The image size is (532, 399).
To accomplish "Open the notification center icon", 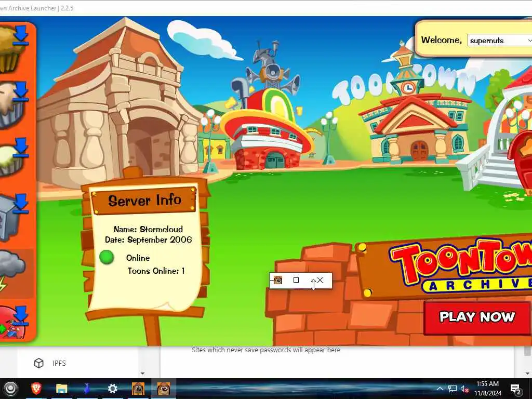I will tap(515, 389).
